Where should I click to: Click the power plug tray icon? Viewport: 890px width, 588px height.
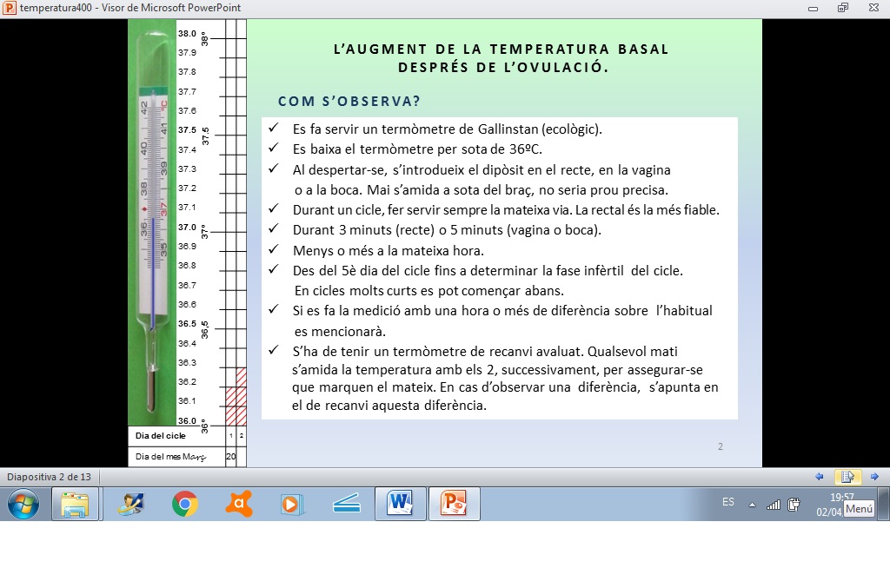[x=794, y=504]
